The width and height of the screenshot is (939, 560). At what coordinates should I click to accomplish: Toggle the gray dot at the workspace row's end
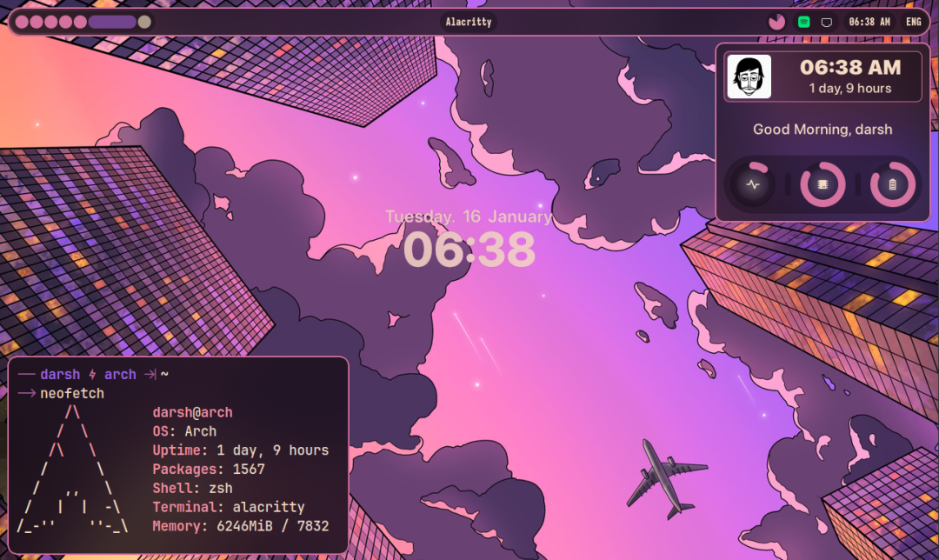coord(143,22)
